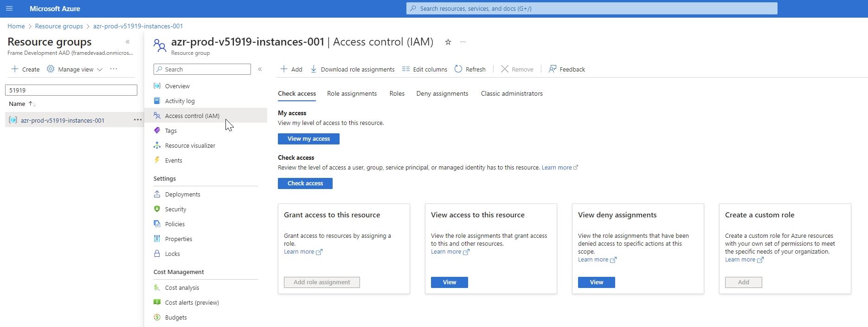
Task: Click the purple Tags icon
Action: [x=157, y=131]
